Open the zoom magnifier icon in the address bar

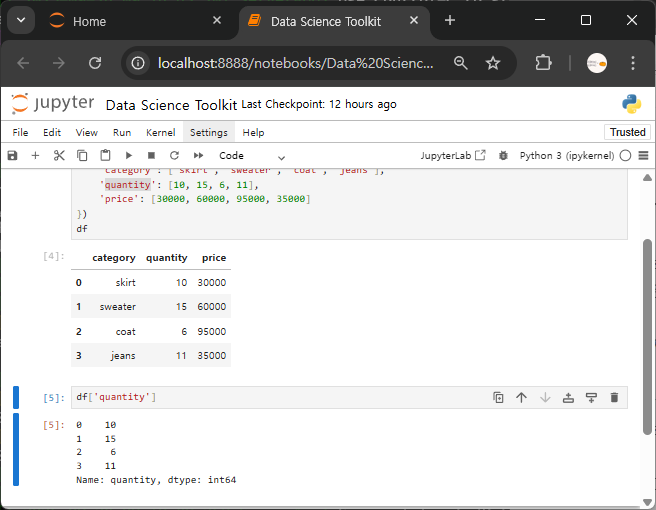460,63
